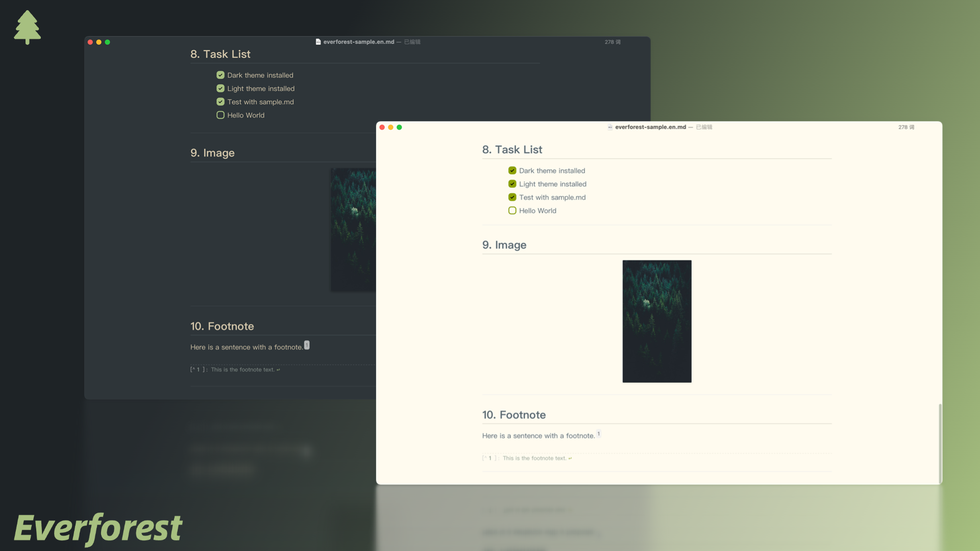The image size is (980, 551).
Task: Click the Everforest tree logo
Action: (x=27, y=27)
